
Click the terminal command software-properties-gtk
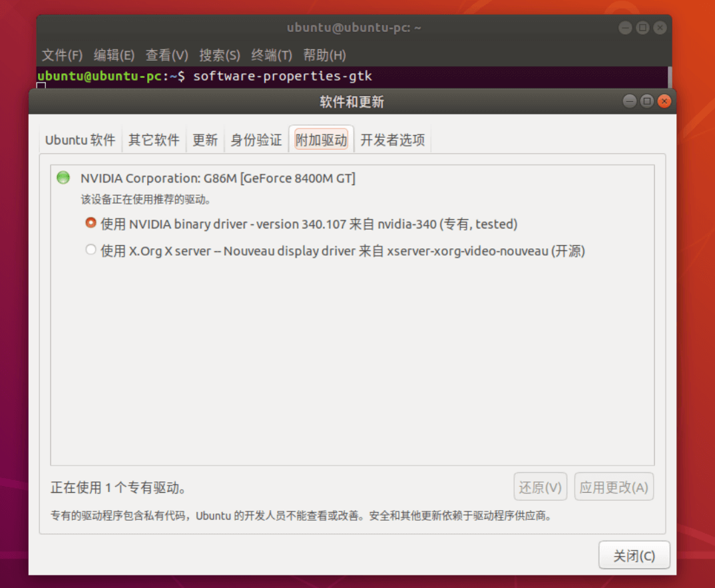pyautogui.click(x=283, y=76)
